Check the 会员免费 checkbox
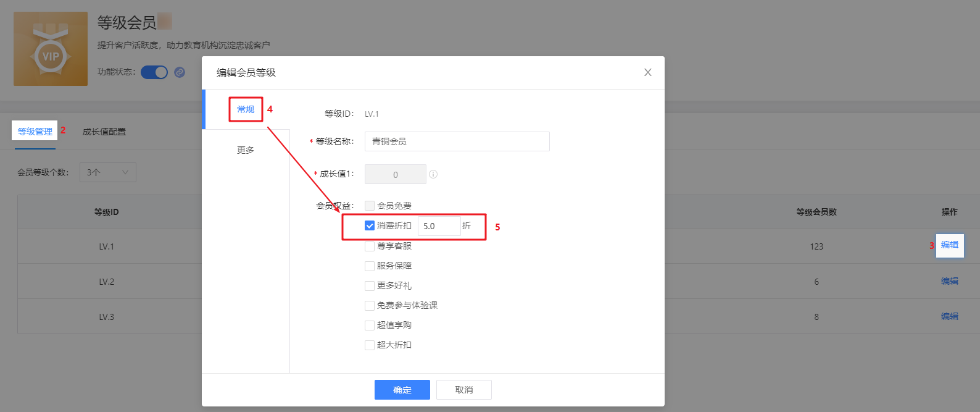Screen dimensions: 980x412 coord(370,206)
